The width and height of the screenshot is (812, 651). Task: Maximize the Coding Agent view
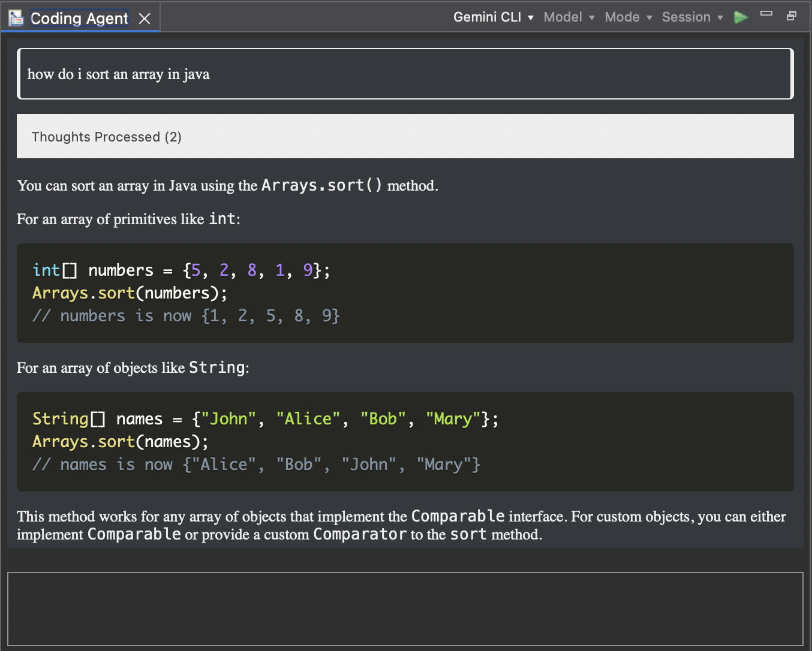click(792, 16)
